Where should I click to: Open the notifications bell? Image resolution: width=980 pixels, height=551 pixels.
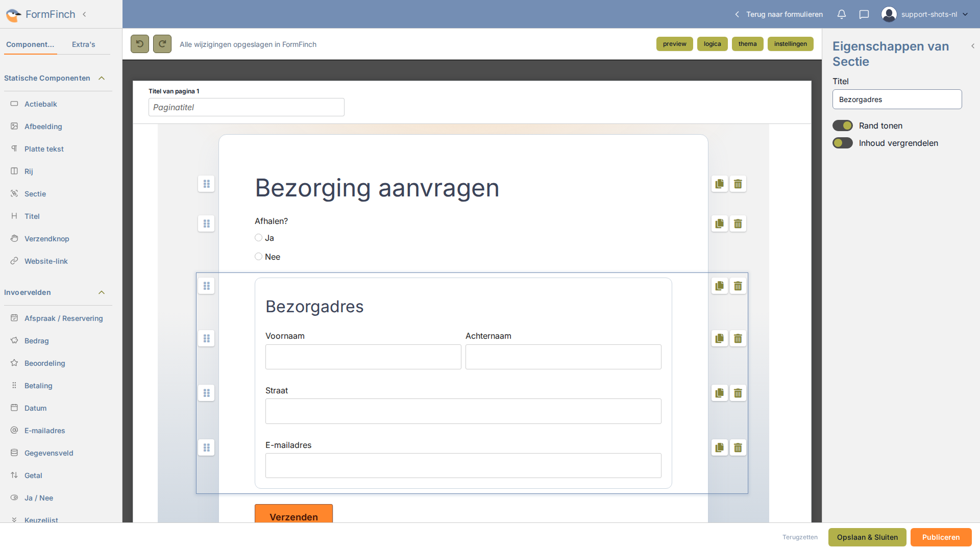[x=842, y=14]
